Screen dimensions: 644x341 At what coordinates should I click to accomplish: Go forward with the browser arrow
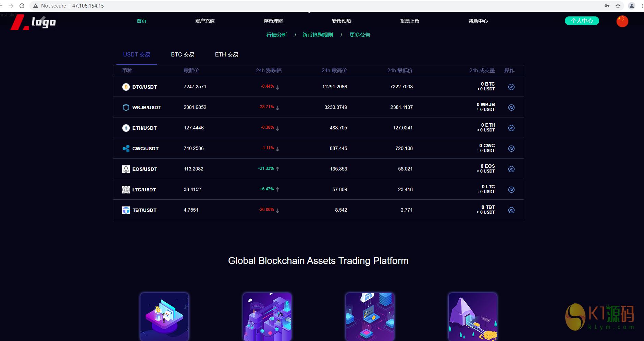pos(11,6)
